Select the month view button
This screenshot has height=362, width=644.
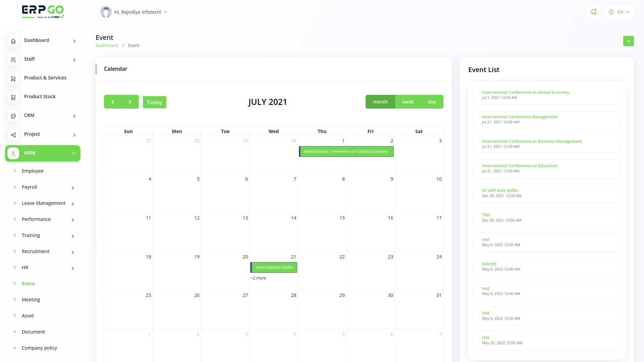point(380,102)
